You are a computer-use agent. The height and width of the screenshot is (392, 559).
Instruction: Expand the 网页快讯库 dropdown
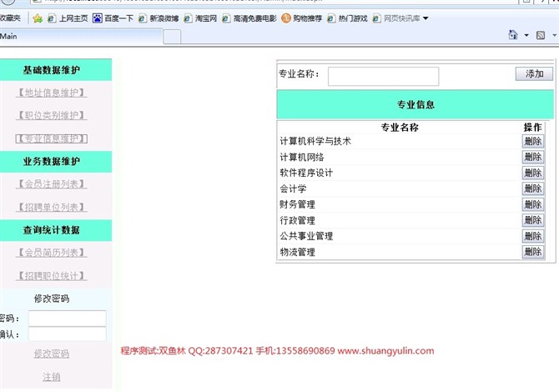coord(405,18)
